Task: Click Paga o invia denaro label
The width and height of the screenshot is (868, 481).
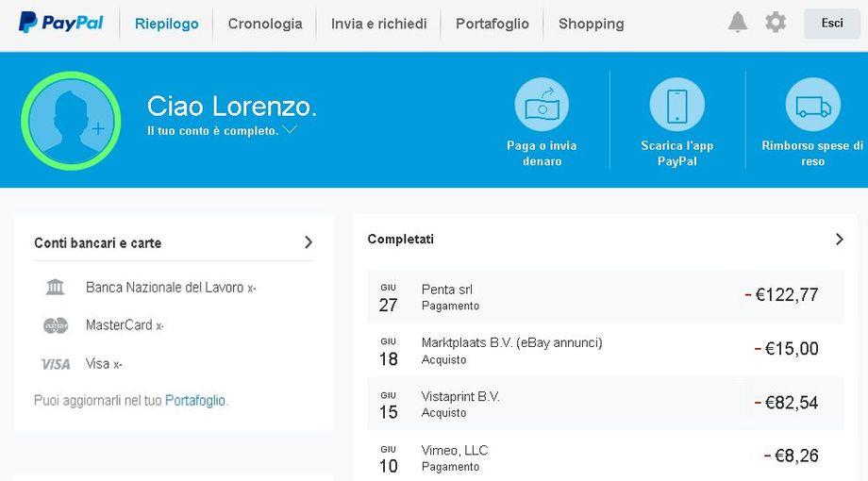Action: click(x=542, y=154)
